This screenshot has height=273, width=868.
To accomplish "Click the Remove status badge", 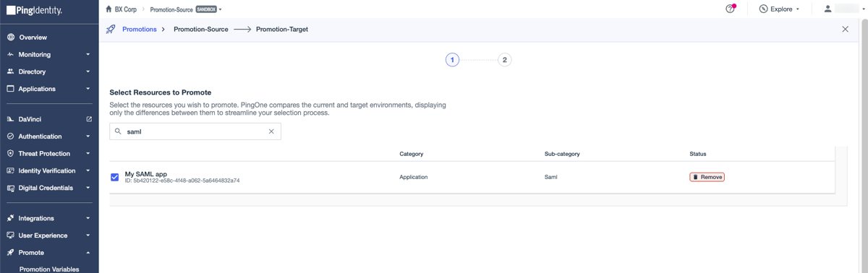I will click(x=707, y=177).
